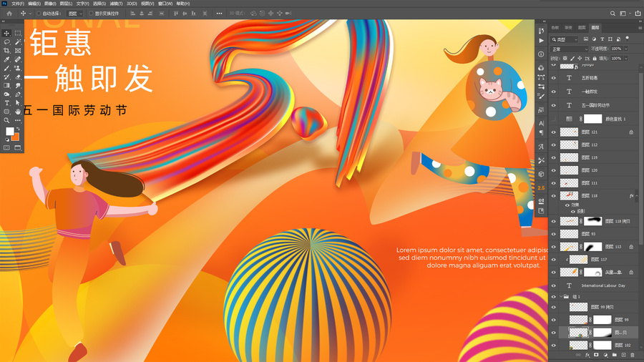Select the Hand tool
Viewport: 644px width, 362px height.
[x=18, y=112]
